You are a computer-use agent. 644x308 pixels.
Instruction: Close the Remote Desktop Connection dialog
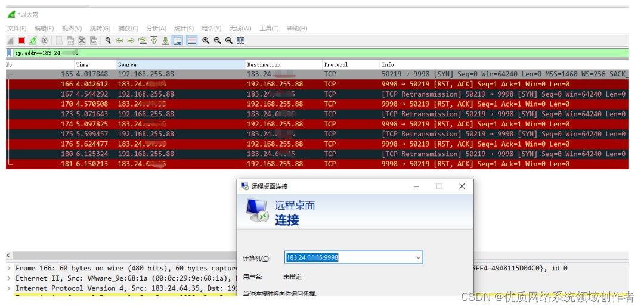pos(462,186)
